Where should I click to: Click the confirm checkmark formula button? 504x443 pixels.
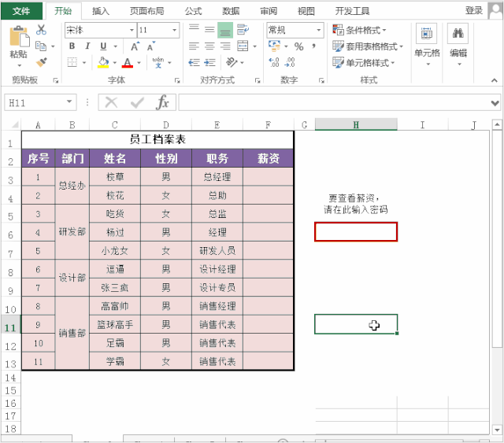(x=137, y=103)
